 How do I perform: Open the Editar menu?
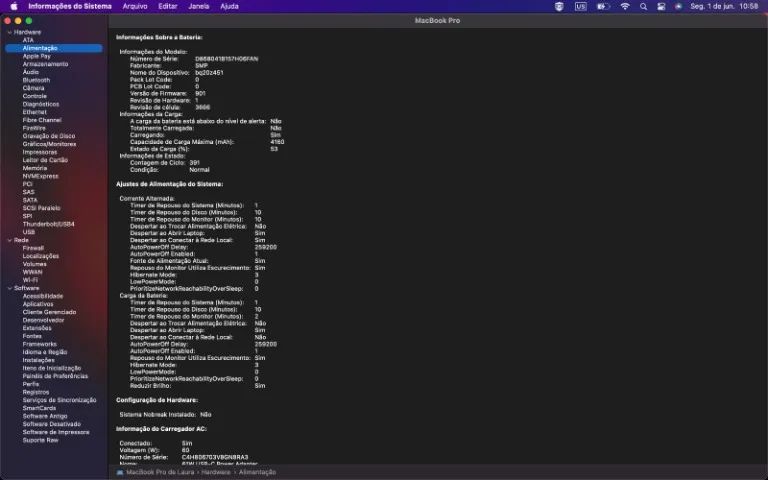tap(168, 6)
